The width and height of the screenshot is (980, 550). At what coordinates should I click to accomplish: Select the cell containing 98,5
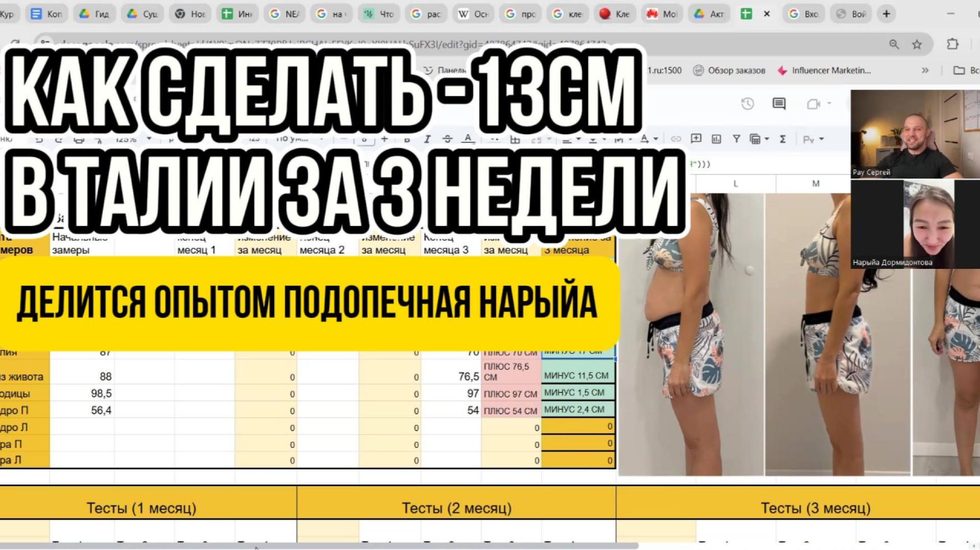pos(82,393)
